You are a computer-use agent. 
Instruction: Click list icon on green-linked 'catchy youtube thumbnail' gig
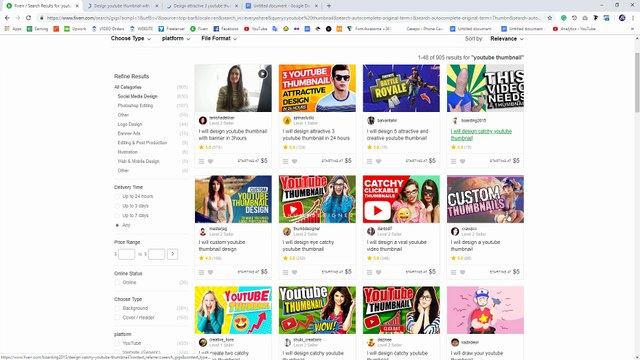point(453,161)
